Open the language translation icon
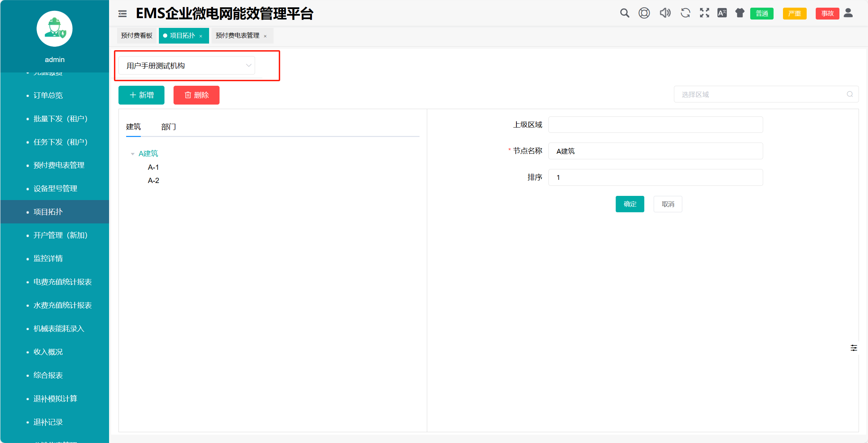This screenshot has height=443, width=868. pyautogui.click(x=722, y=13)
